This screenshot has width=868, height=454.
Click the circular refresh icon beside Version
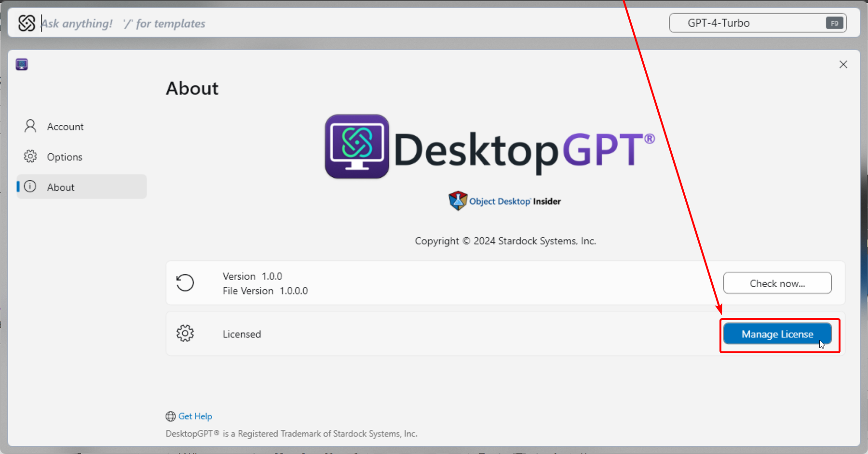pyautogui.click(x=185, y=283)
